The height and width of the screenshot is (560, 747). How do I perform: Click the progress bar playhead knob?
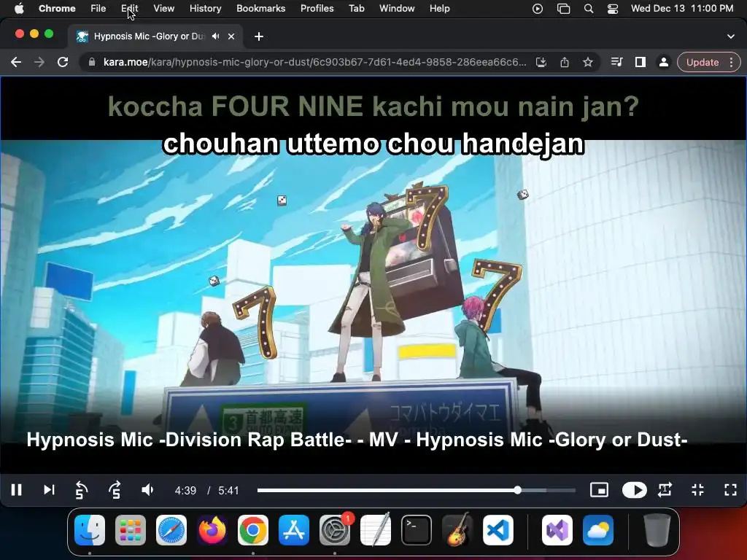click(x=517, y=490)
